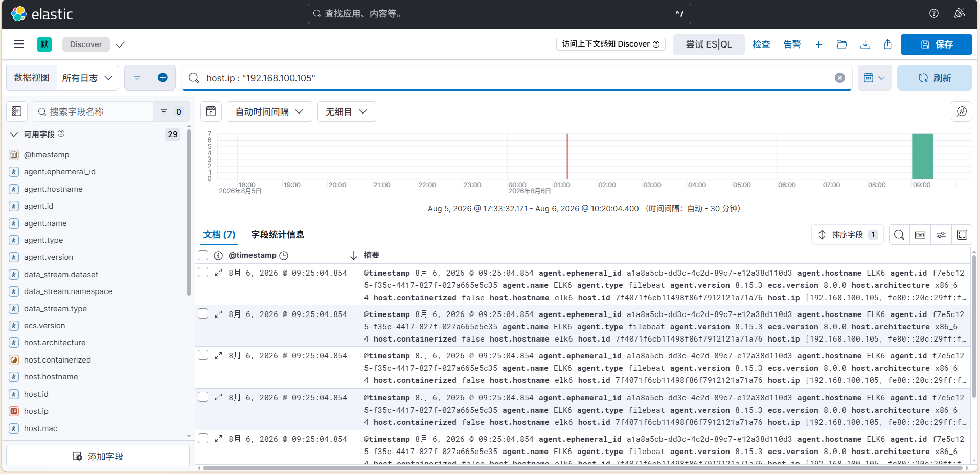Click the 添加字段 button
Viewport: 980px width, 474px height.
click(x=98, y=456)
